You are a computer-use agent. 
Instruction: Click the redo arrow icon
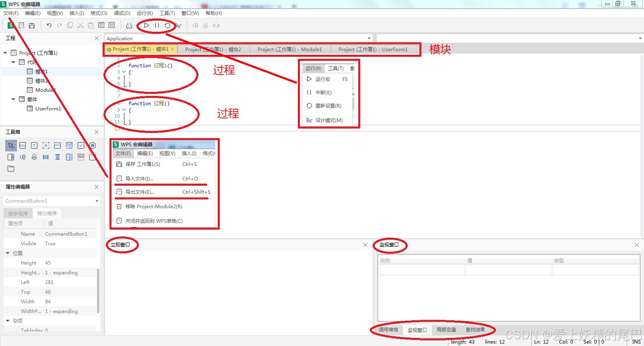60,25
